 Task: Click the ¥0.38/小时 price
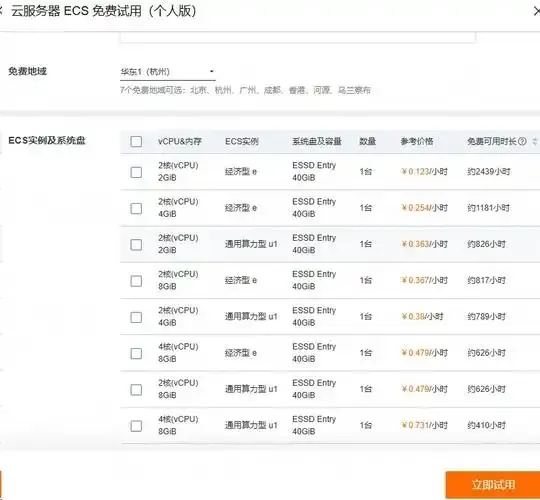click(422, 316)
